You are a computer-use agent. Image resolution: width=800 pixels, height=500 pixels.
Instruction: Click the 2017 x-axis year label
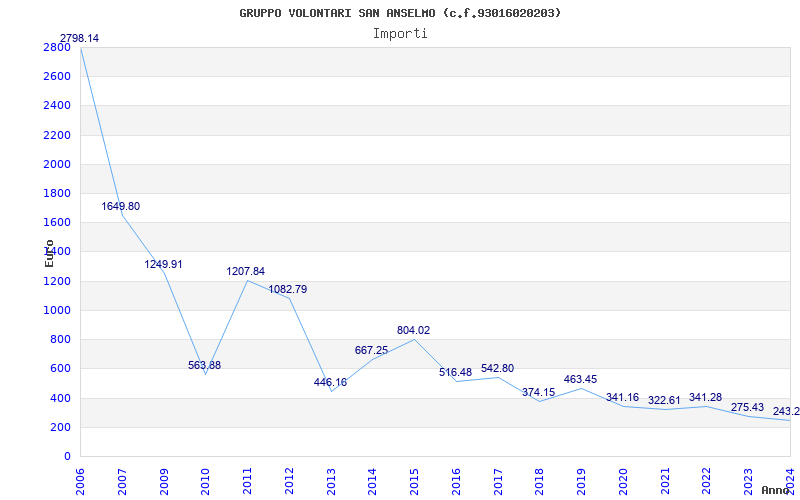point(498,482)
